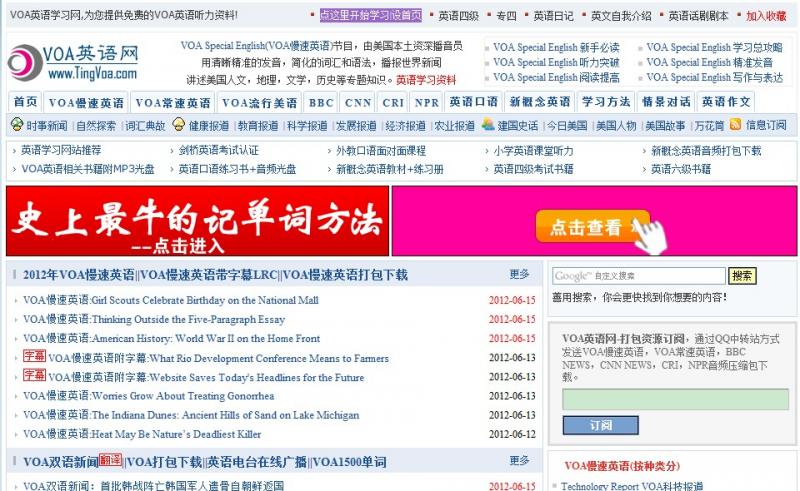
Task: Open the NPR tab
Action: [427, 103]
